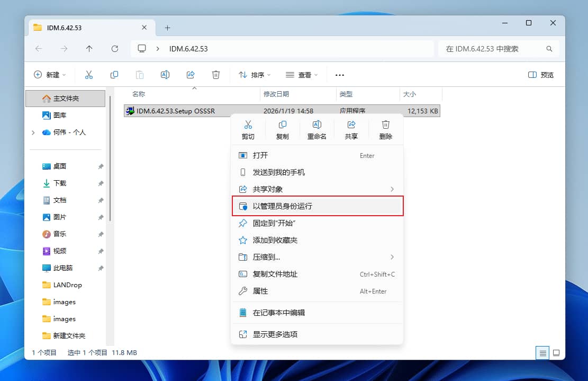Image resolution: width=588 pixels, height=381 pixels.
Task: Refresh the folder with the refresh icon
Action: point(115,48)
